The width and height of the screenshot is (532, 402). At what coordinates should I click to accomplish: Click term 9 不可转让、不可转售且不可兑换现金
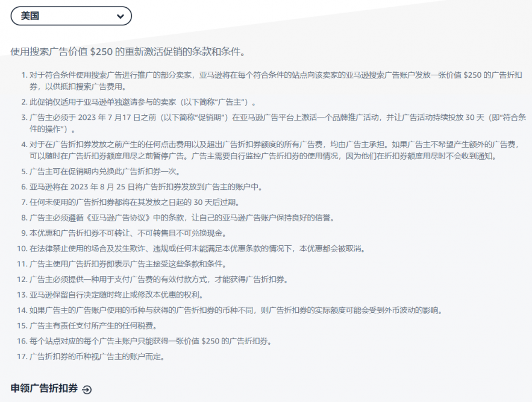tap(128, 233)
